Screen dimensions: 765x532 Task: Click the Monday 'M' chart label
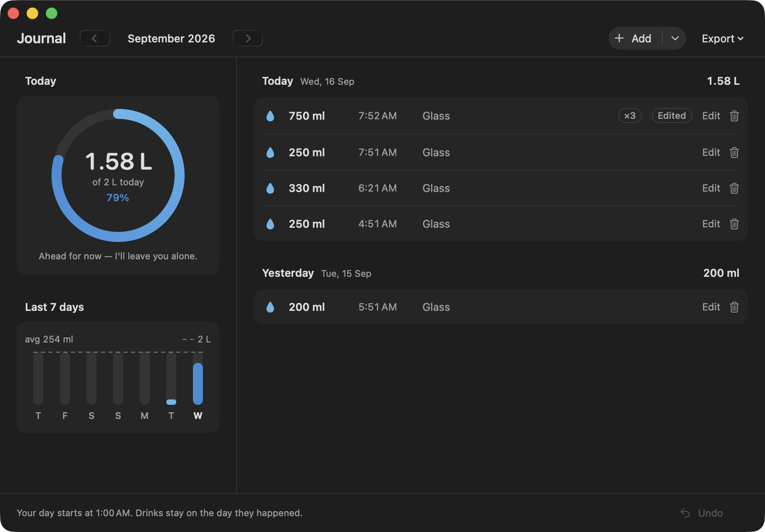click(145, 416)
